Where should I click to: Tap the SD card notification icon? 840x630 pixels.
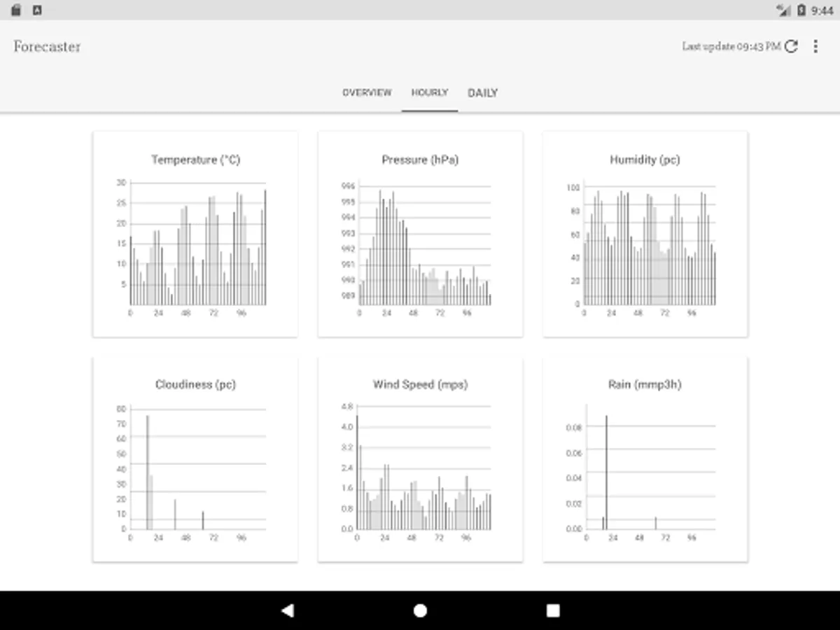coord(17,10)
